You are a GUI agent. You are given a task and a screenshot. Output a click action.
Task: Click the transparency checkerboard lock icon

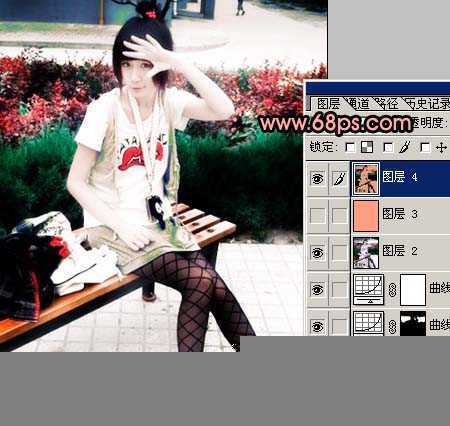click(367, 147)
